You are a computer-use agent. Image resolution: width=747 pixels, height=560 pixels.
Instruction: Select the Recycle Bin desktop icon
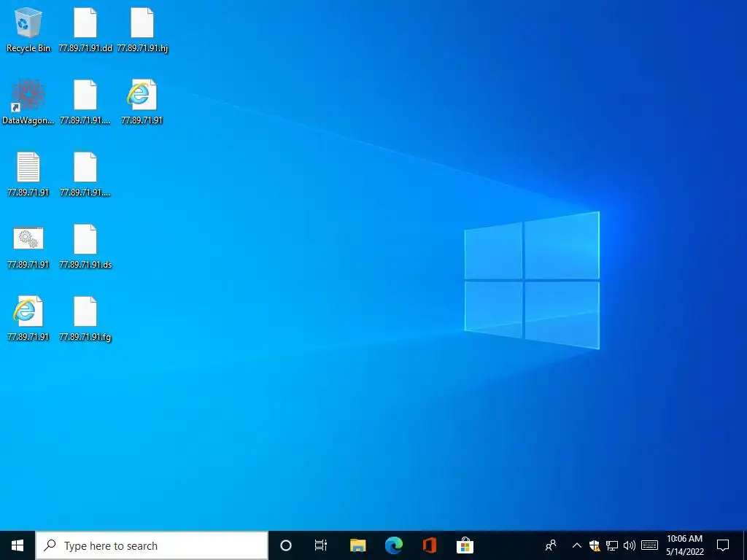(x=28, y=29)
